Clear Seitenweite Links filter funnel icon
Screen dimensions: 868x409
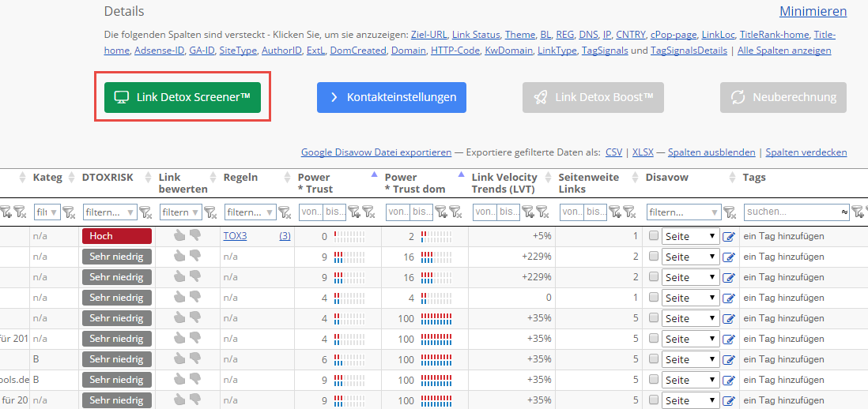629,212
